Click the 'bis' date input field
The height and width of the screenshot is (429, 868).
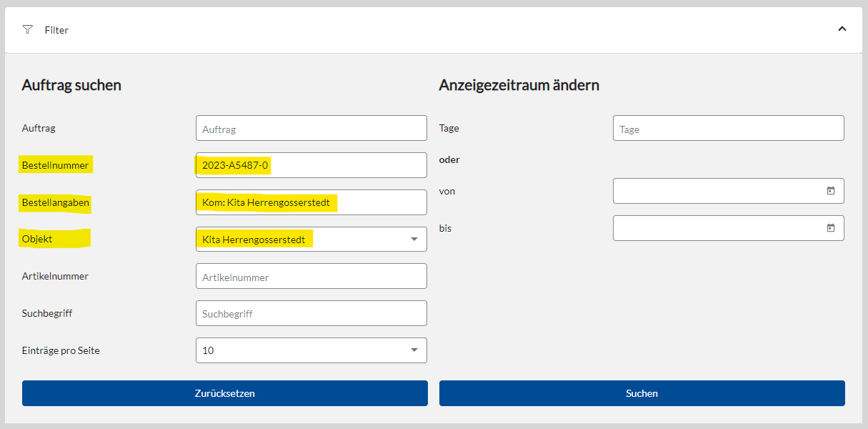pos(729,228)
